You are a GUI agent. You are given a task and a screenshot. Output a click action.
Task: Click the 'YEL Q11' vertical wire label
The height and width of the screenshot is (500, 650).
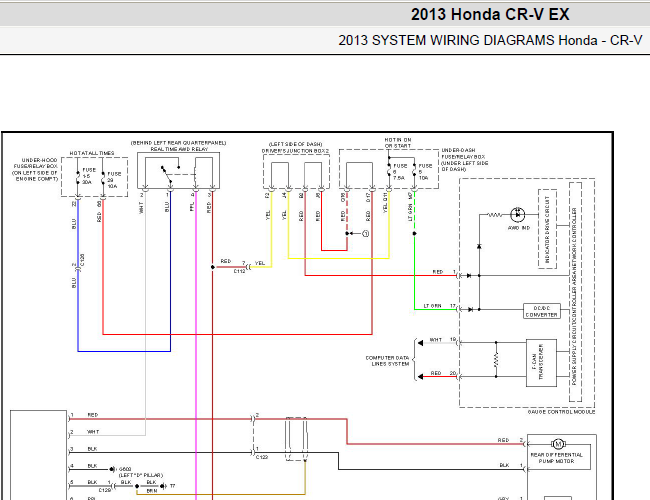[385, 203]
